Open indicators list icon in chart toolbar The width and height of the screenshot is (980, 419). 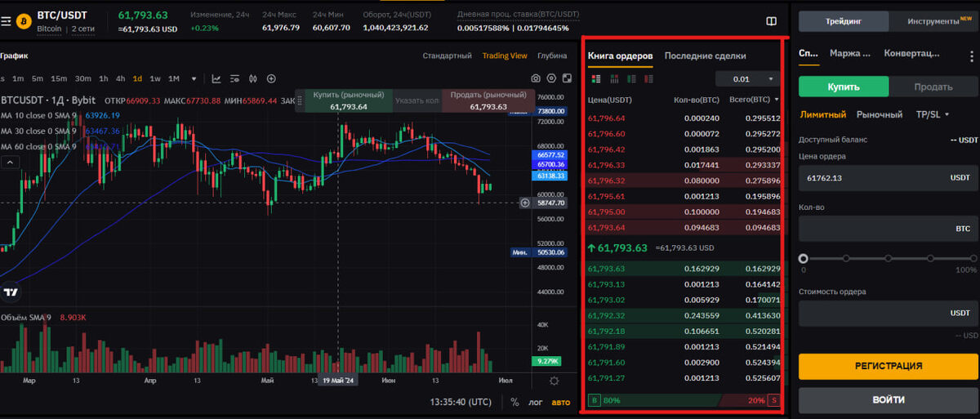click(235, 78)
